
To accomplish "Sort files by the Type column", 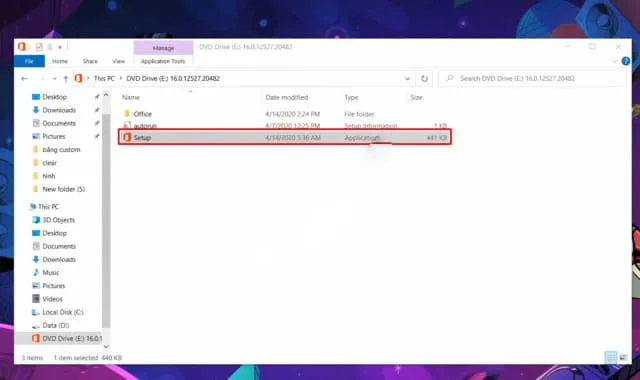I will [x=351, y=97].
